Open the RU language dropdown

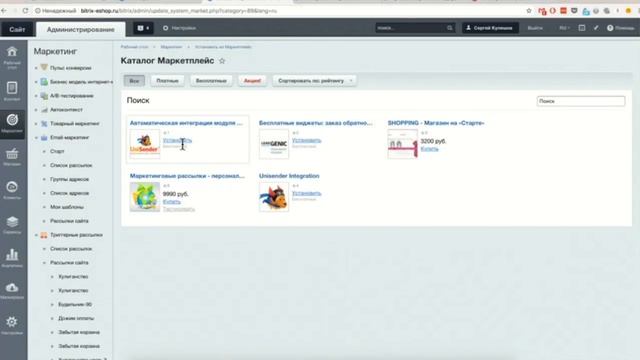pyautogui.click(x=564, y=28)
